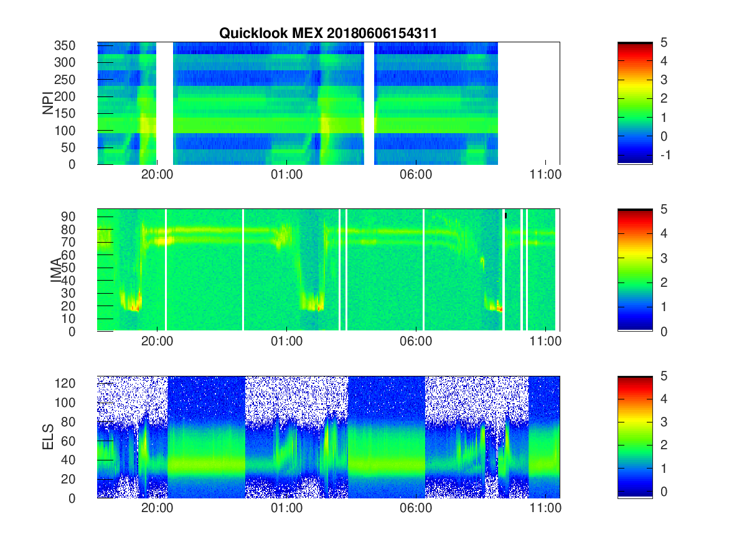747x560 pixels.
Task: Click the 3 tick on ELS colorbar
Action: (664, 422)
